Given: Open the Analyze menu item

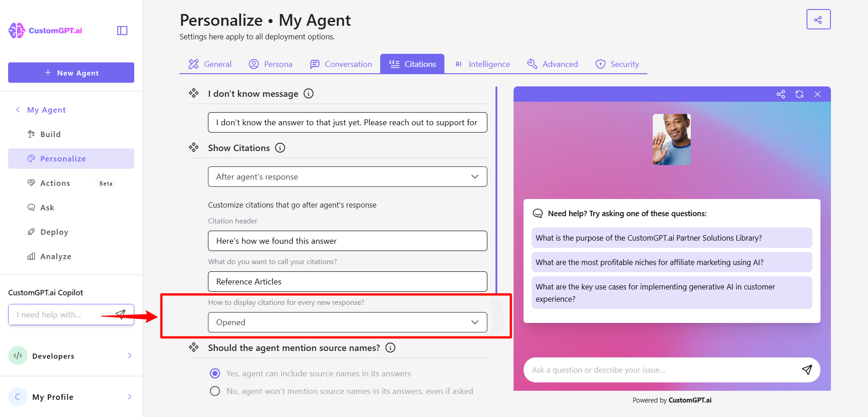Looking at the screenshot, I should pos(71,256).
